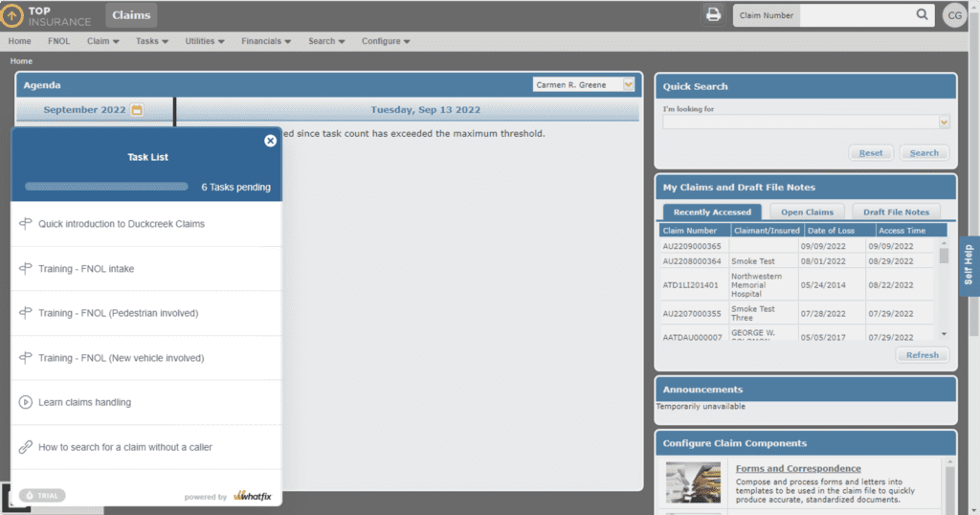Viewport: 980px width, 515px height.
Task: Switch to Open Claims tab
Action: pos(807,212)
